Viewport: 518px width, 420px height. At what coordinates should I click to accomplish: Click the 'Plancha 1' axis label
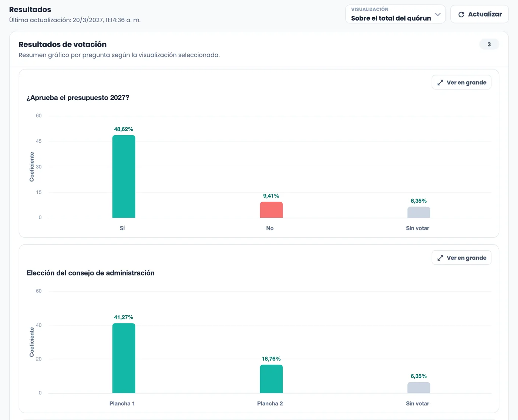122,403
